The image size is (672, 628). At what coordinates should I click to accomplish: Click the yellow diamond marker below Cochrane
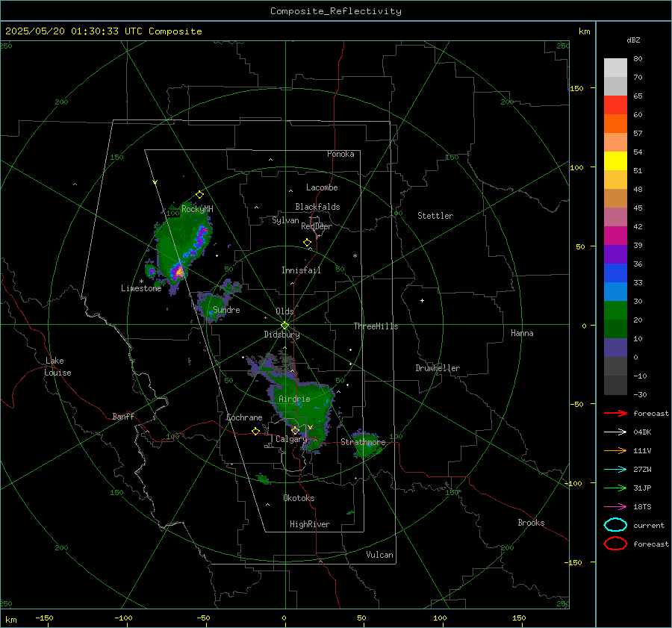coord(255,431)
